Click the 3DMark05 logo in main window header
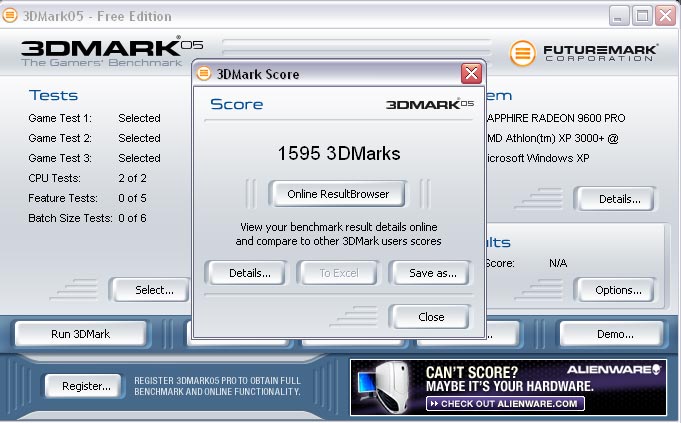The image size is (681, 423). tap(112, 51)
